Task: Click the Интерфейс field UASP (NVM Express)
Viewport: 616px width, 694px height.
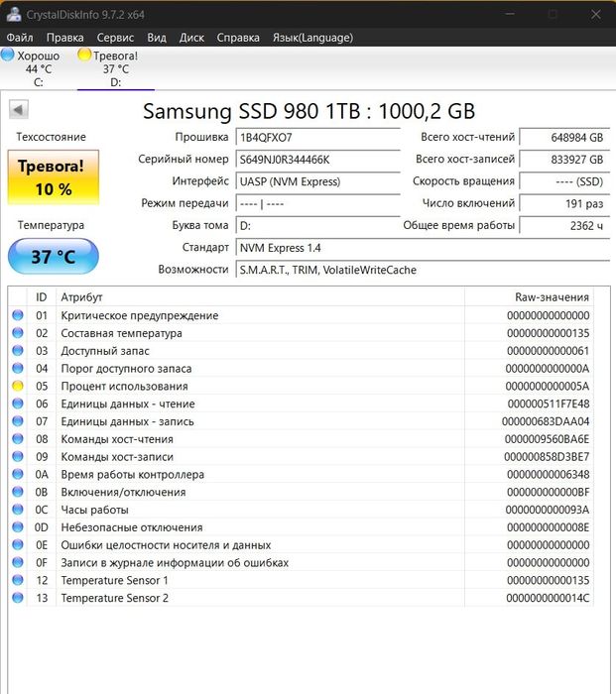Action: [x=318, y=181]
